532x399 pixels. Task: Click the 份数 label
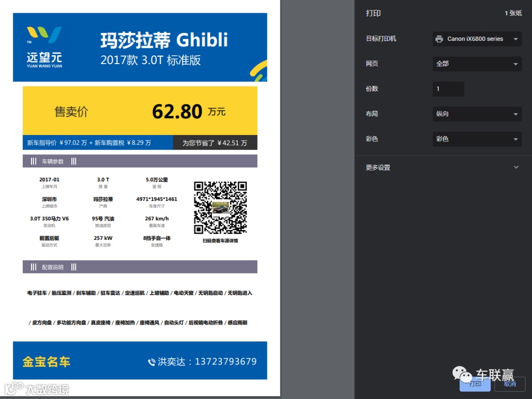pos(372,89)
